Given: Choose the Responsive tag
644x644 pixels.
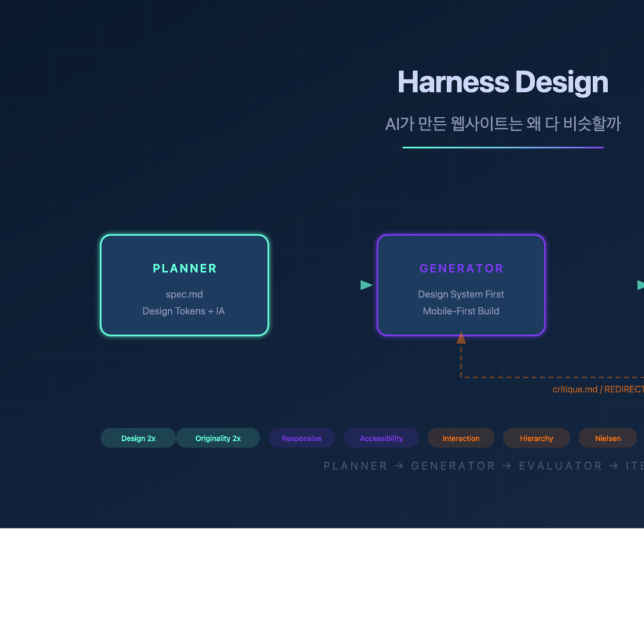Looking at the screenshot, I should tap(302, 438).
